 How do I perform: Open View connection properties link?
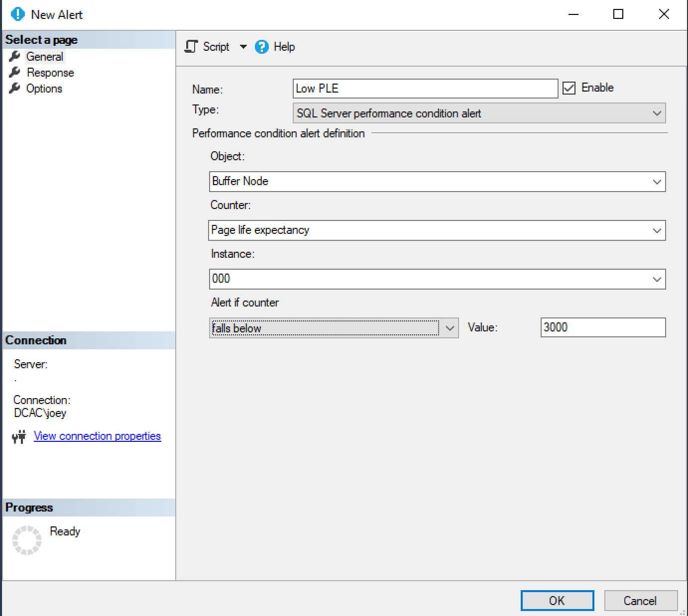click(x=97, y=436)
